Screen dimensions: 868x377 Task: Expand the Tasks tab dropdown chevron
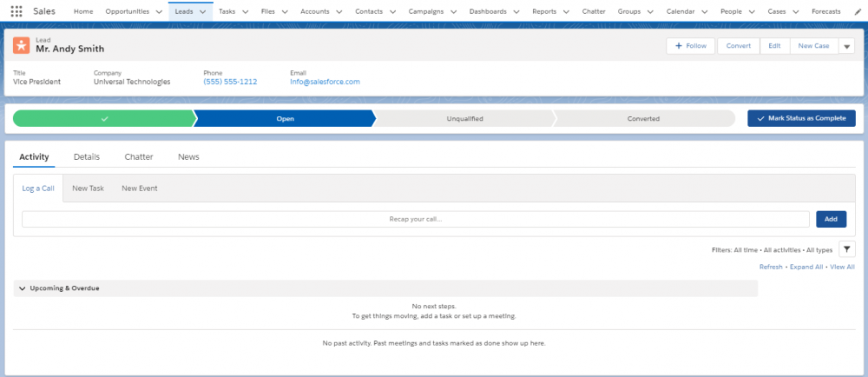tap(246, 11)
